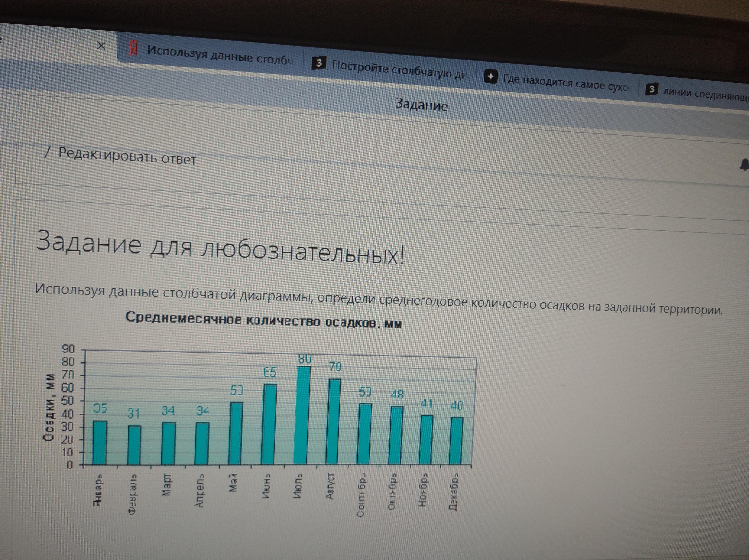749x560 pixels.
Task: Click the February bar labeled 31
Action: click(x=134, y=445)
